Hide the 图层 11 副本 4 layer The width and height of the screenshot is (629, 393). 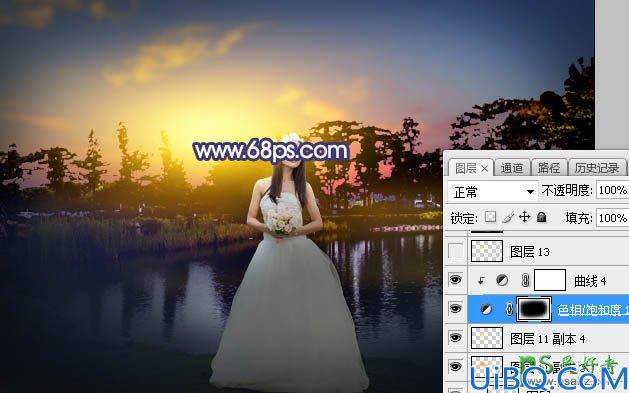455,338
